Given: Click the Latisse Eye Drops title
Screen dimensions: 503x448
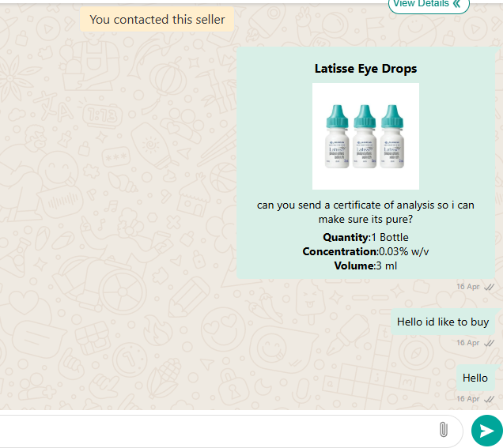Looking at the screenshot, I should pos(365,69).
